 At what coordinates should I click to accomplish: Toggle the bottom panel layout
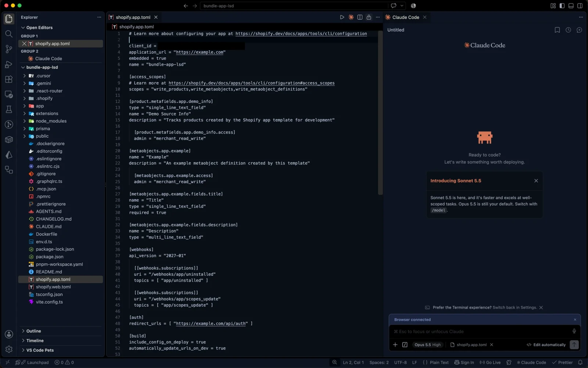pyautogui.click(x=571, y=6)
